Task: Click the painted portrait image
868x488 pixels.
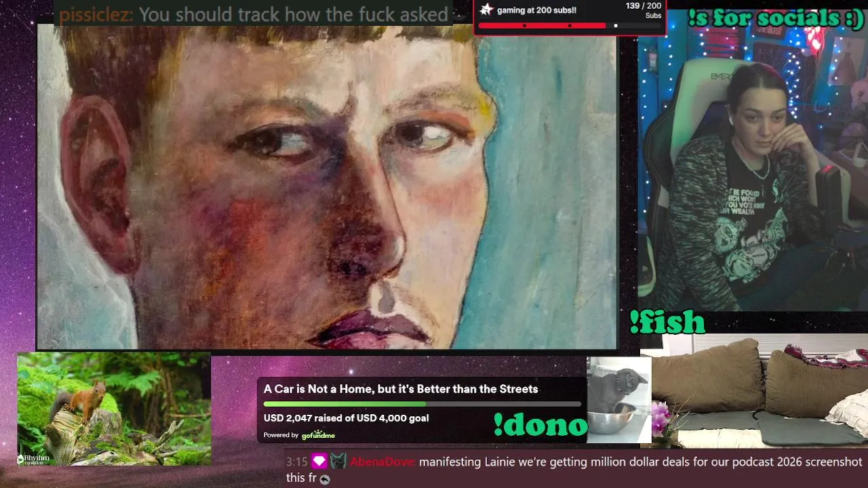Action: [327, 187]
